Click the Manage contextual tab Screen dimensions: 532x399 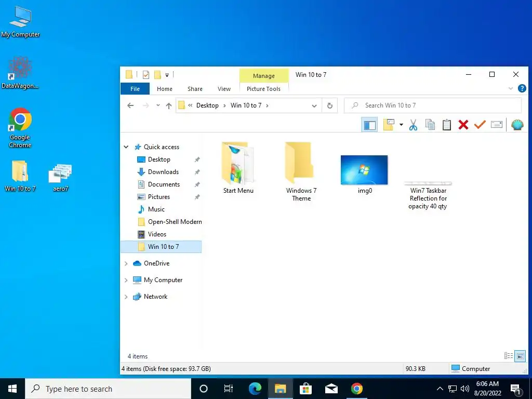click(263, 76)
